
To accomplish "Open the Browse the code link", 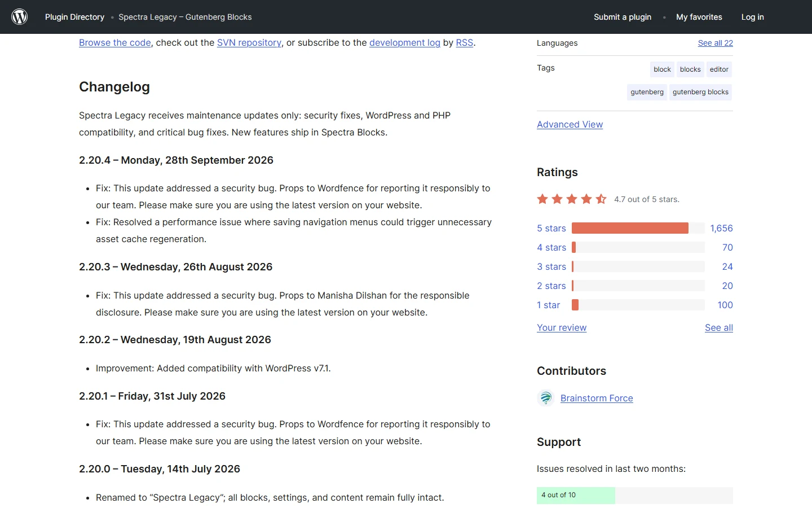I will point(115,42).
